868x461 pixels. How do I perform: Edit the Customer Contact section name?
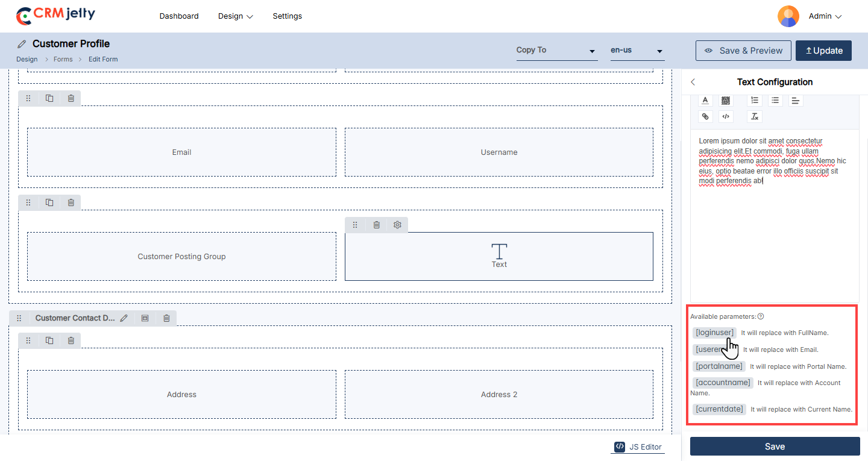pos(124,318)
